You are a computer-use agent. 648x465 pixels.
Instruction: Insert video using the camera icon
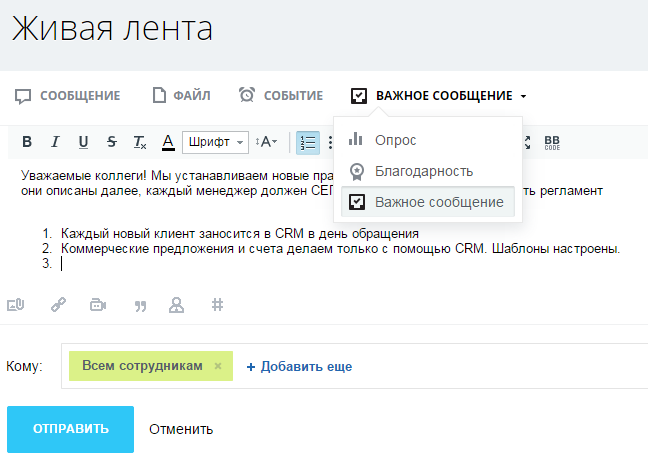click(98, 305)
